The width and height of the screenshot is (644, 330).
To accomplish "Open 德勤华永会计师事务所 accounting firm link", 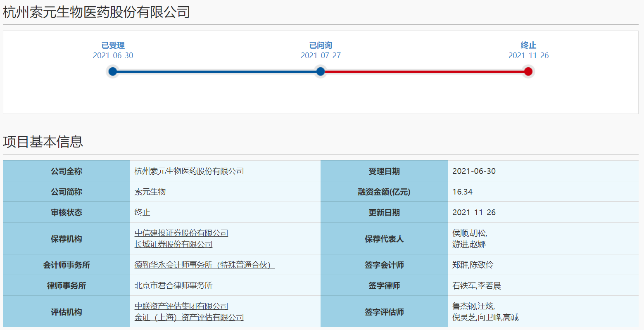I will [204, 265].
